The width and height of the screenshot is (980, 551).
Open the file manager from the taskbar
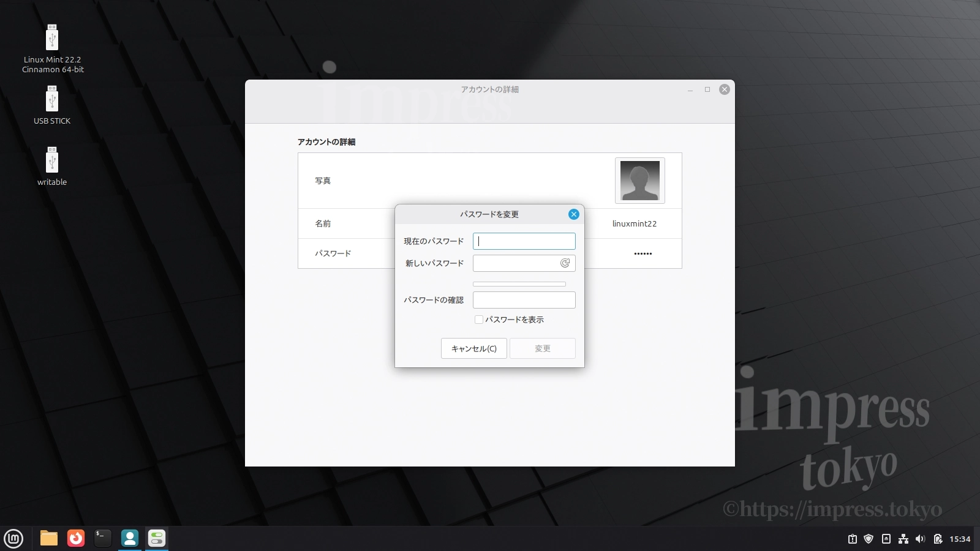[x=47, y=539]
